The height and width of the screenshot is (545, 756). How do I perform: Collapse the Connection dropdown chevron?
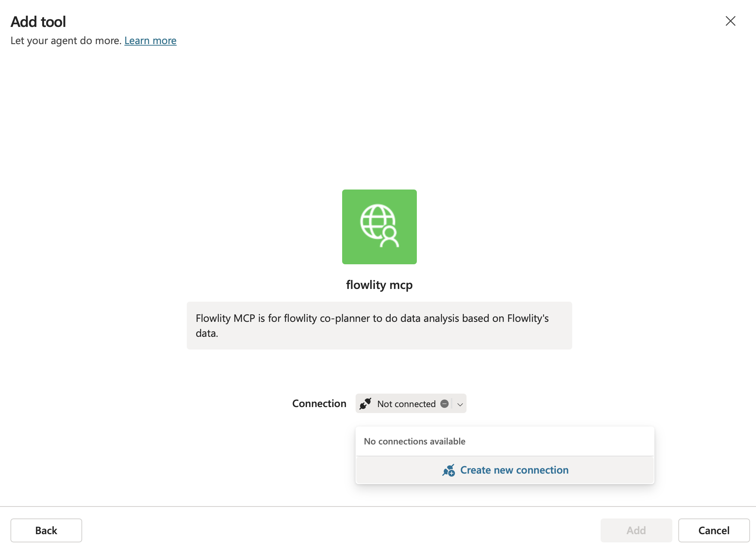tap(460, 404)
